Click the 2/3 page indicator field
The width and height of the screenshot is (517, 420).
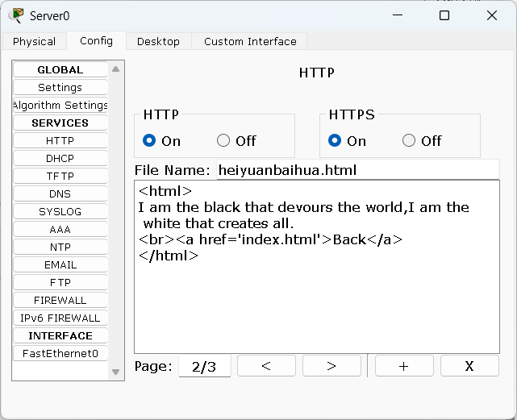click(204, 366)
